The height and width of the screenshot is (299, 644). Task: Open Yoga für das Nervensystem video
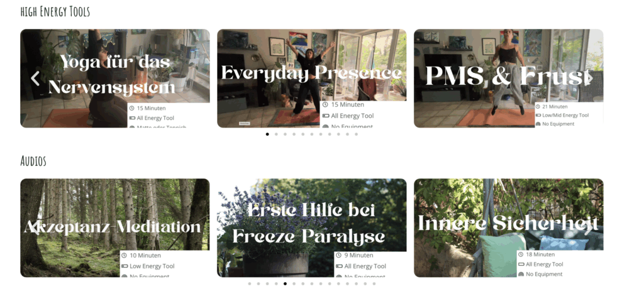click(111, 75)
